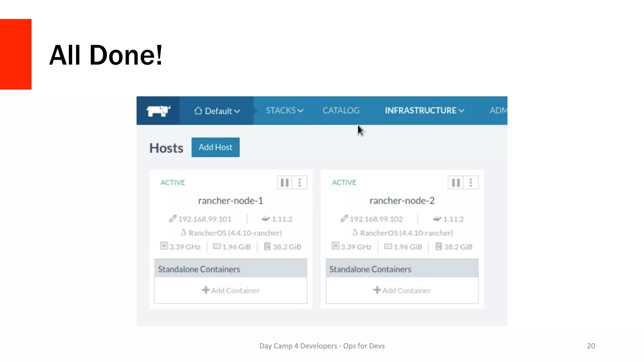Click the Rancher cow logo

point(158,111)
